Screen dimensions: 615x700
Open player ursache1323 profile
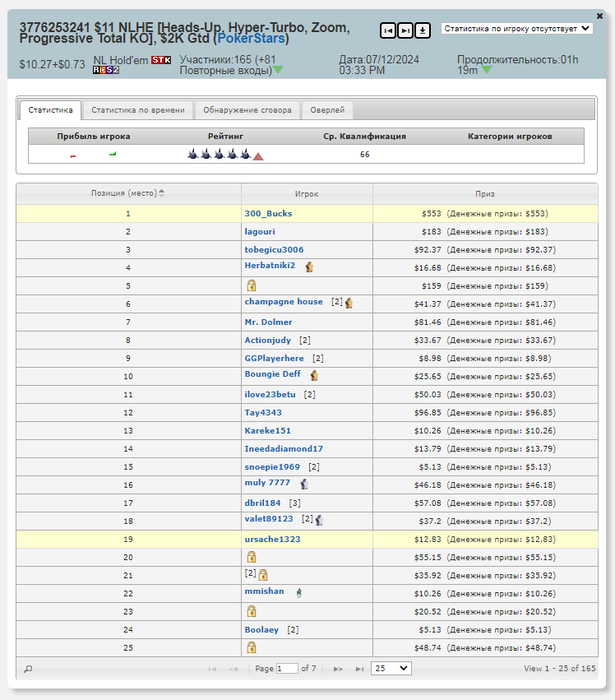click(272, 539)
